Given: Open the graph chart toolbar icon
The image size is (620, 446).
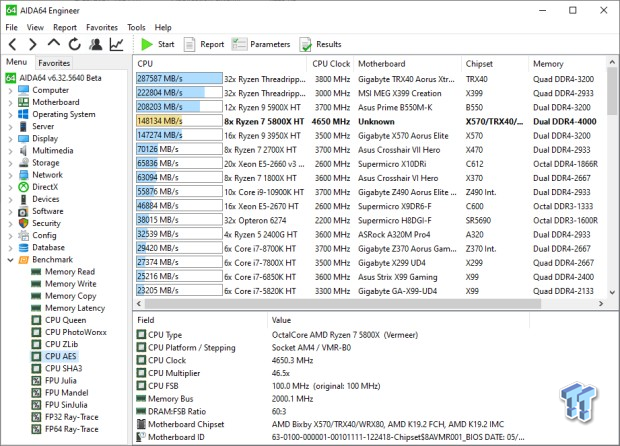Looking at the screenshot, I should coord(116,44).
